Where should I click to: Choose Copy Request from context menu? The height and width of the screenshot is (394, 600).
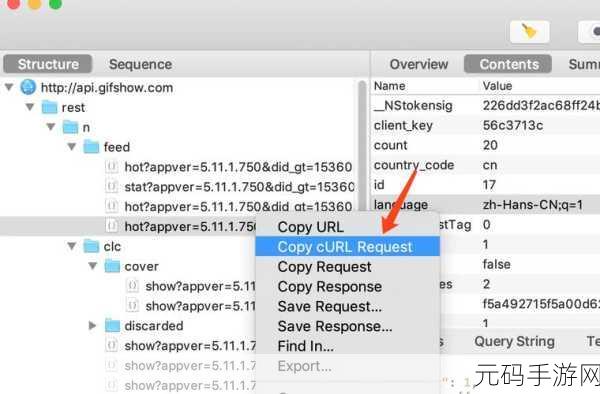pos(347,267)
